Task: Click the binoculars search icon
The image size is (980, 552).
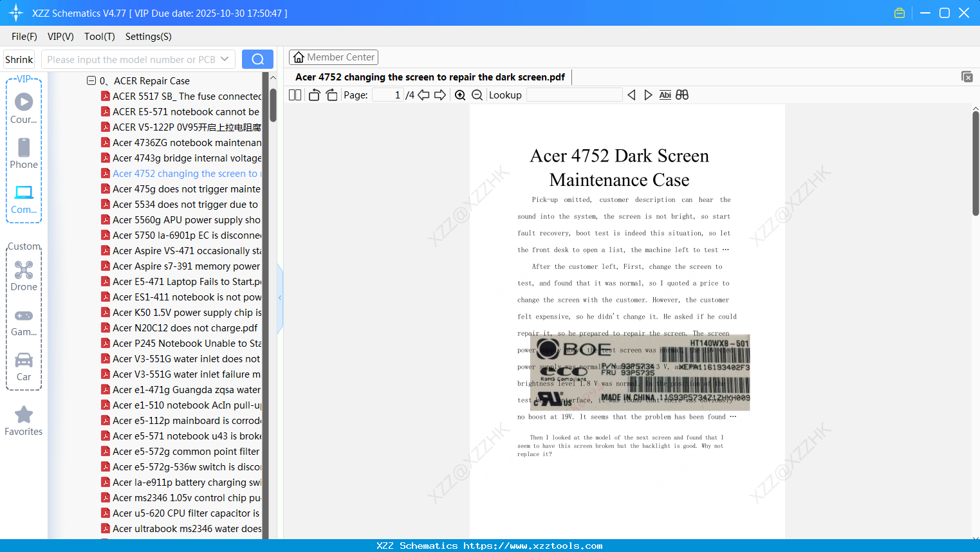Action: coord(682,95)
